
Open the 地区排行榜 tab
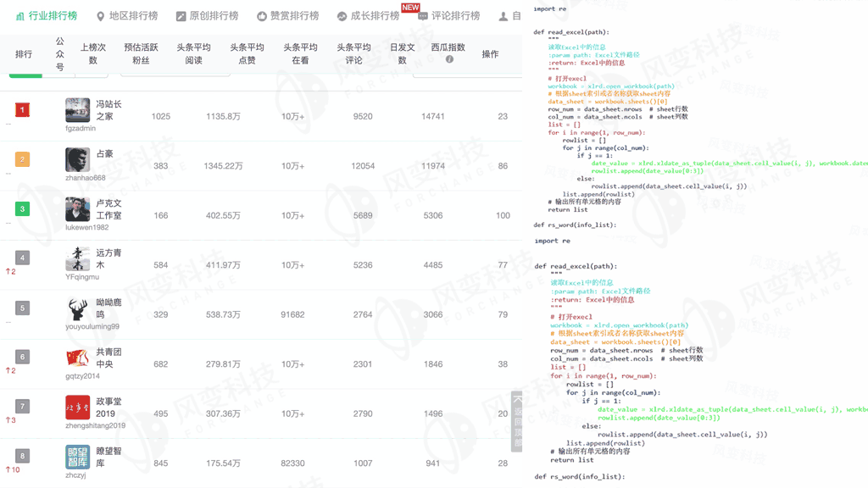point(130,14)
